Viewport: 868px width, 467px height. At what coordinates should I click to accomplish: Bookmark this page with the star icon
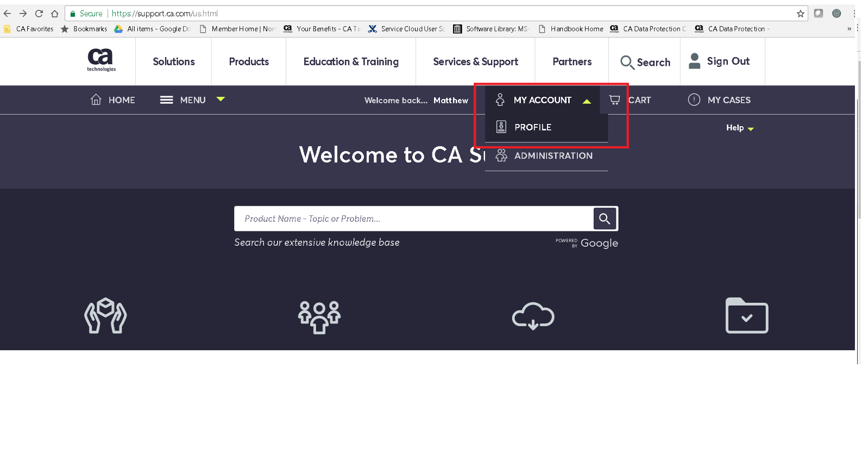800,14
